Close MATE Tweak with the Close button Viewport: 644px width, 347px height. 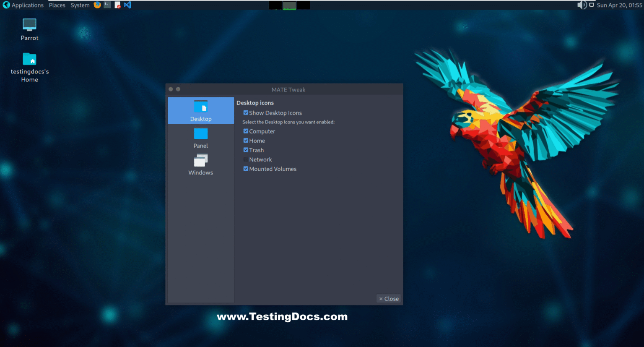tap(388, 298)
